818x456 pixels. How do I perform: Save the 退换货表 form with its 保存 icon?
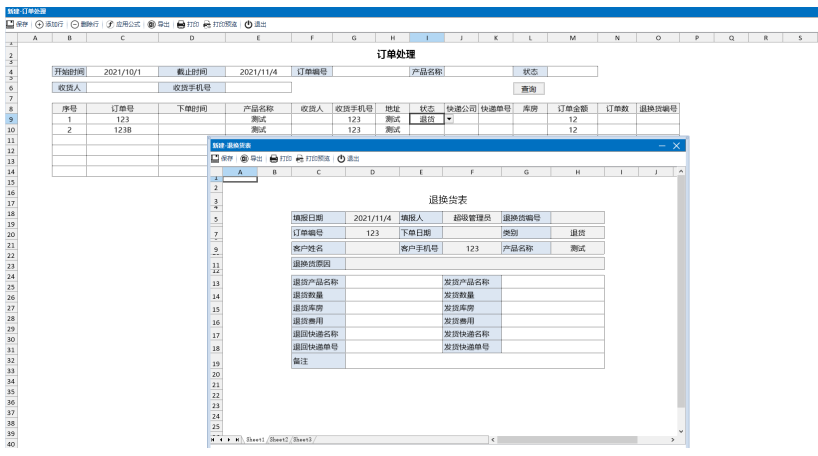coord(215,158)
